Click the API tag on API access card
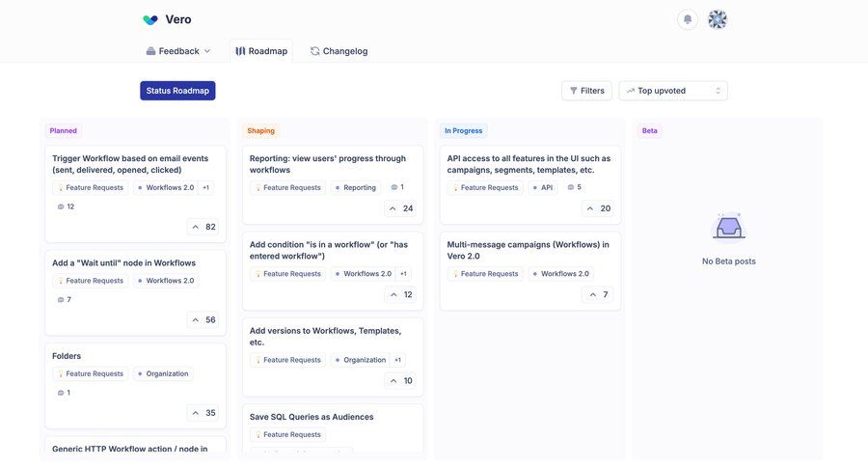 [542, 188]
